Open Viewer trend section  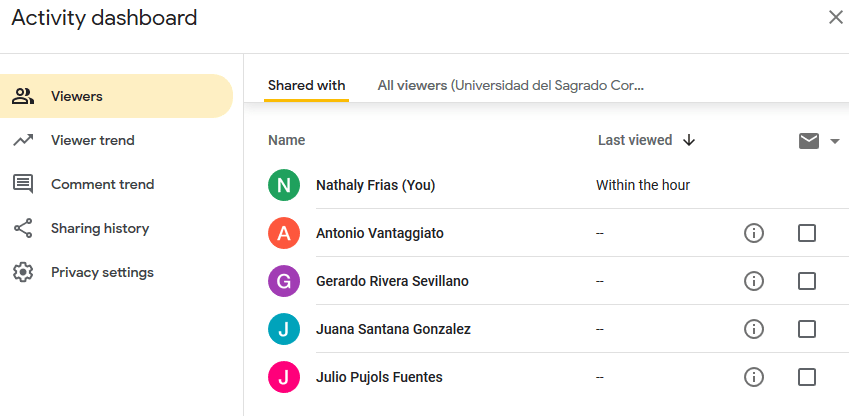pyautogui.click(x=92, y=140)
